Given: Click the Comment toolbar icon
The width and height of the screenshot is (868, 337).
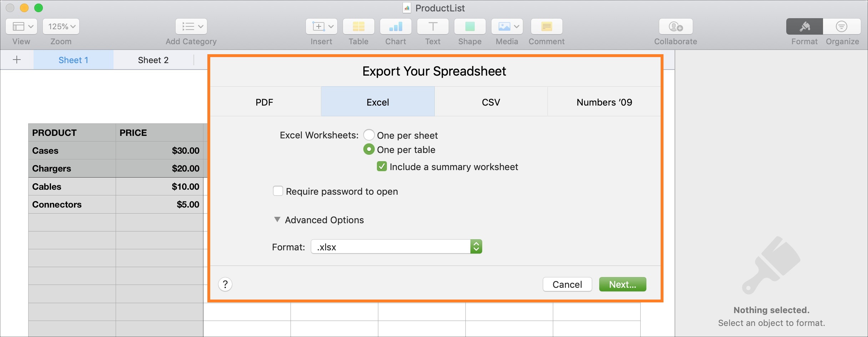Looking at the screenshot, I should pyautogui.click(x=547, y=26).
